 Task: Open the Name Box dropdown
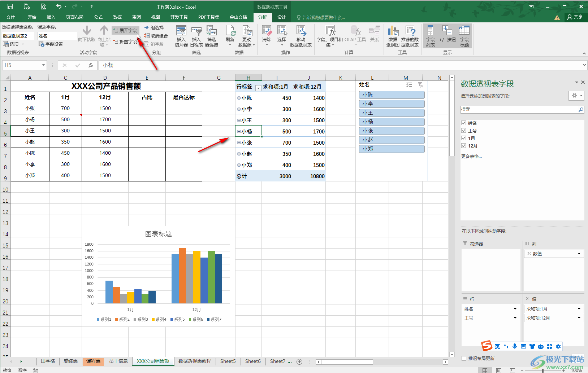43,65
